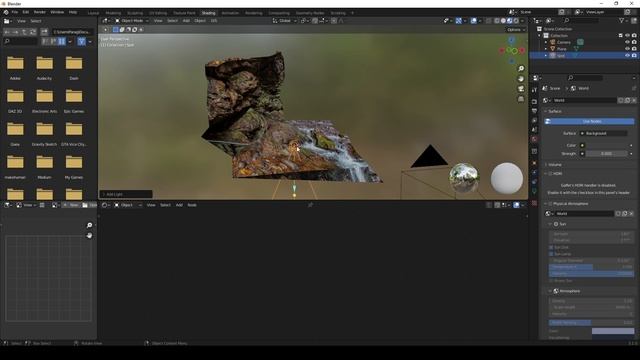This screenshot has height=360, width=640.
Task: Open the World properties tab icon
Action: (x=535, y=140)
